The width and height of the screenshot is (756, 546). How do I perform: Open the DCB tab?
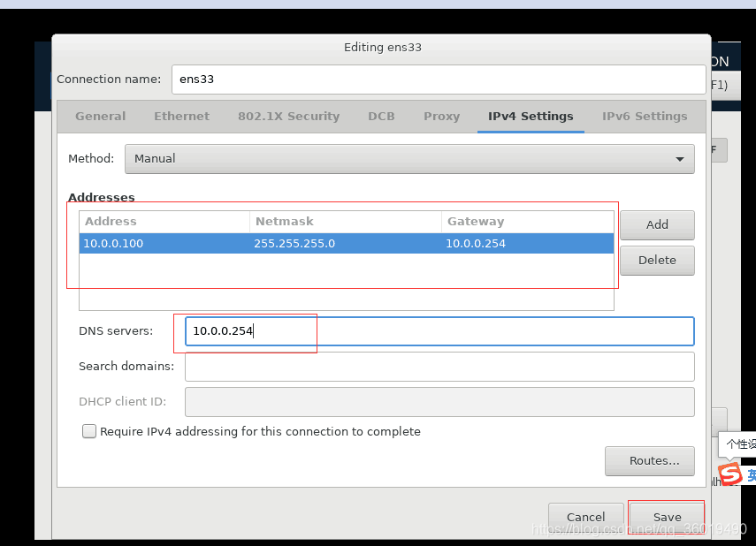point(381,117)
